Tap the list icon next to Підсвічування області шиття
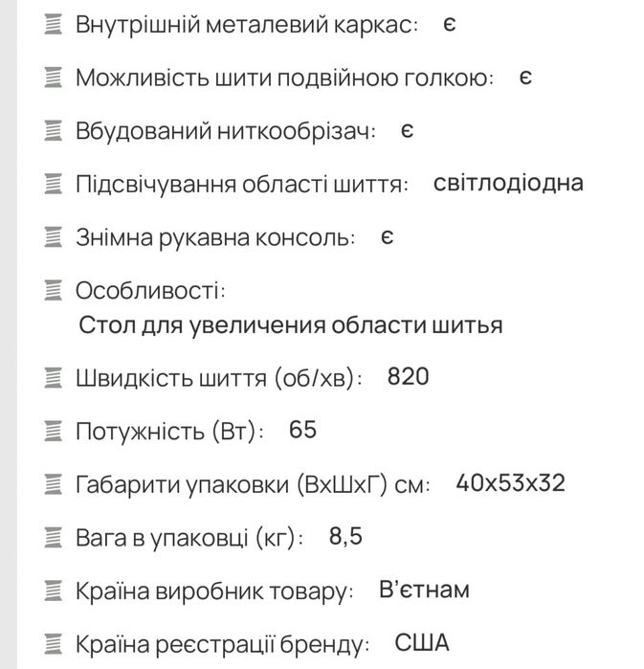The image size is (644, 669). tap(54, 184)
